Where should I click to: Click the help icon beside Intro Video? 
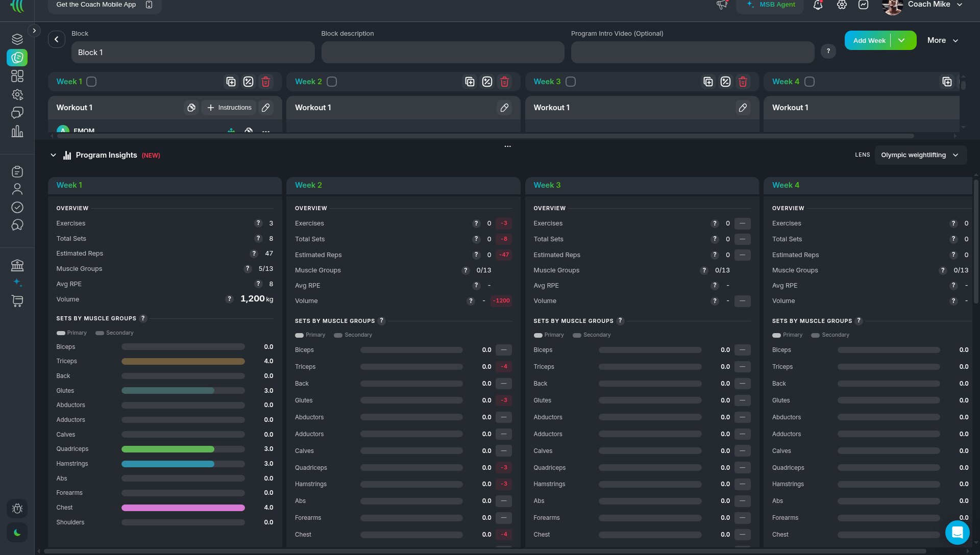coord(828,51)
